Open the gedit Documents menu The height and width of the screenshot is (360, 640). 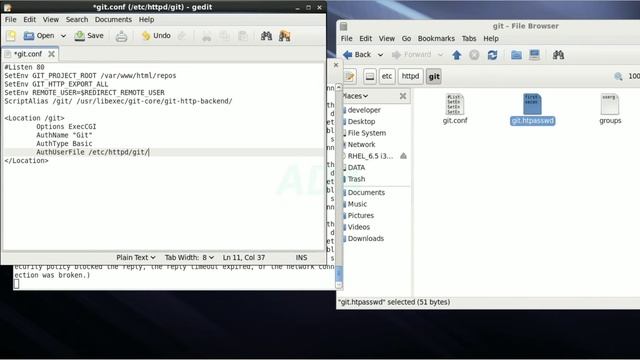pyautogui.click(x=113, y=20)
